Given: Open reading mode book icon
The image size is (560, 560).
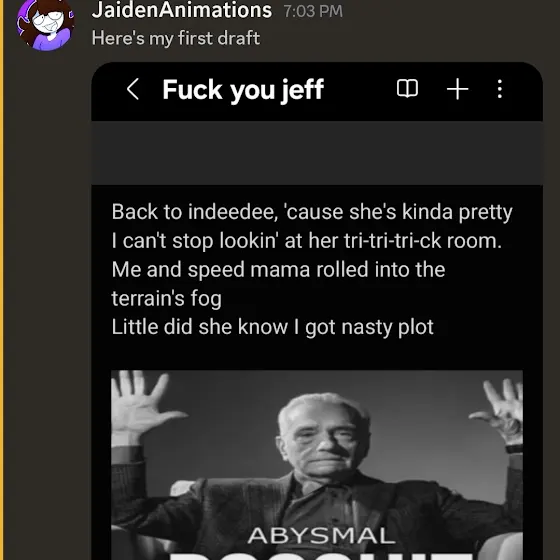Looking at the screenshot, I should pos(407,88).
